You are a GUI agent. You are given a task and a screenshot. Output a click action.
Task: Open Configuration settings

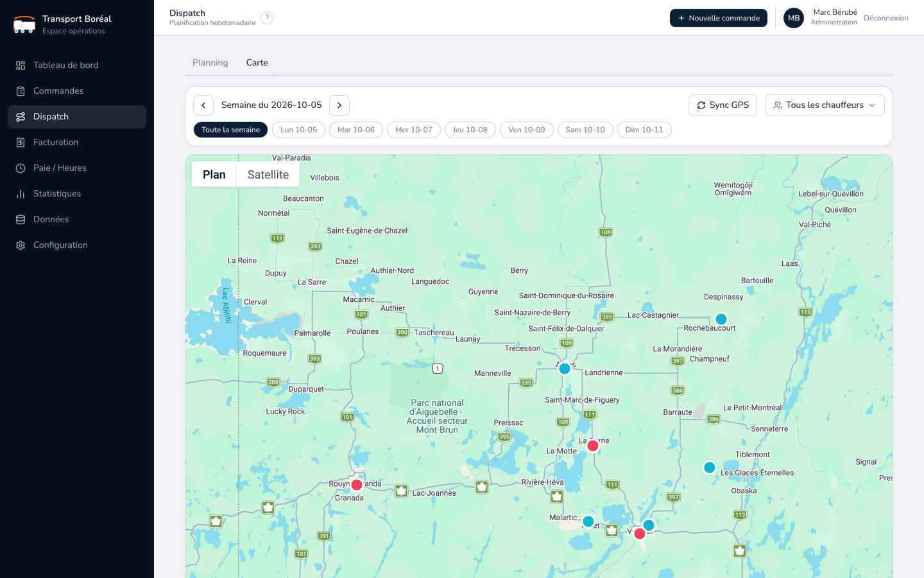pyautogui.click(x=77, y=245)
